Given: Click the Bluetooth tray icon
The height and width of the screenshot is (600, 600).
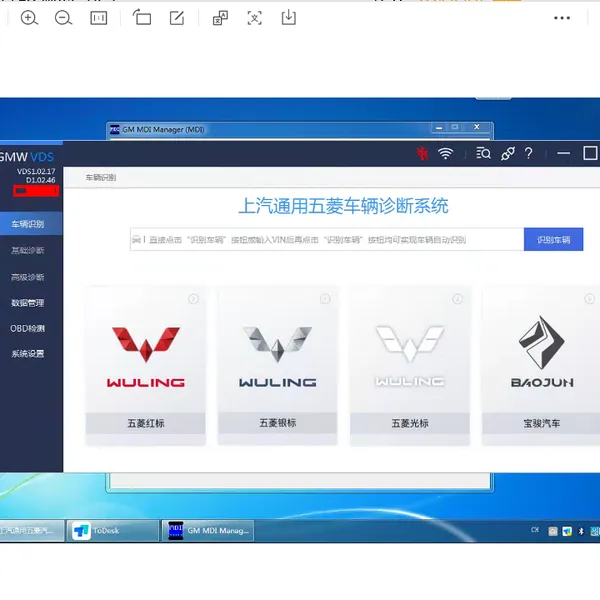Looking at the screenshot, I should 581,531.
